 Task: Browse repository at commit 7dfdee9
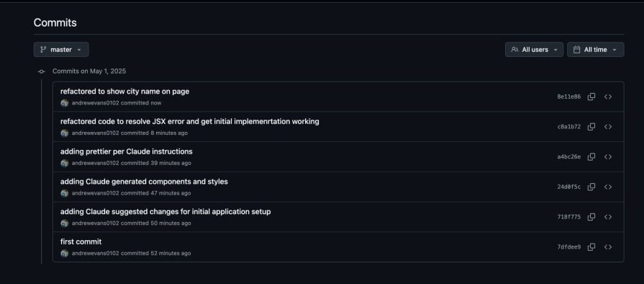pyautogui.click(x=608, y=247)
